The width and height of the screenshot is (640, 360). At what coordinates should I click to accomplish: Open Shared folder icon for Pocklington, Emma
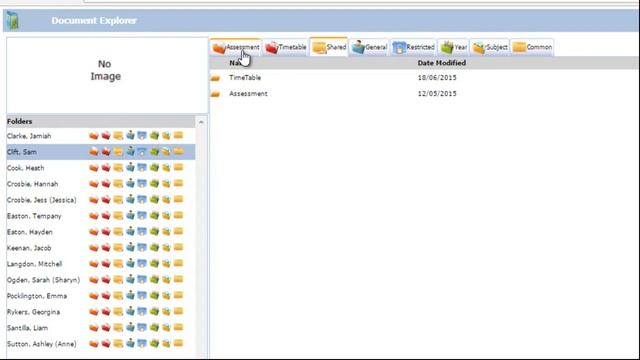tap(118, 296)
